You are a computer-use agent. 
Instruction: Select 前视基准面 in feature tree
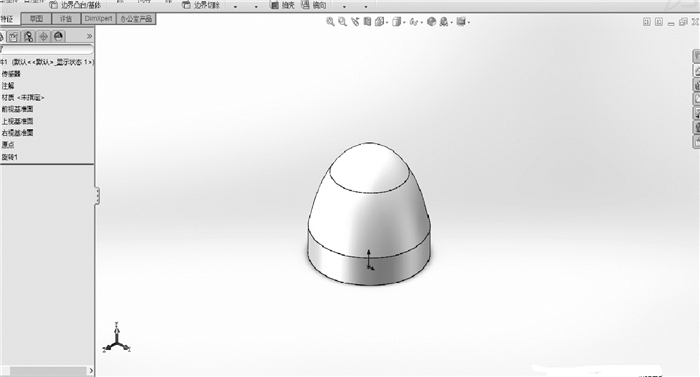(x=17, y=109)
